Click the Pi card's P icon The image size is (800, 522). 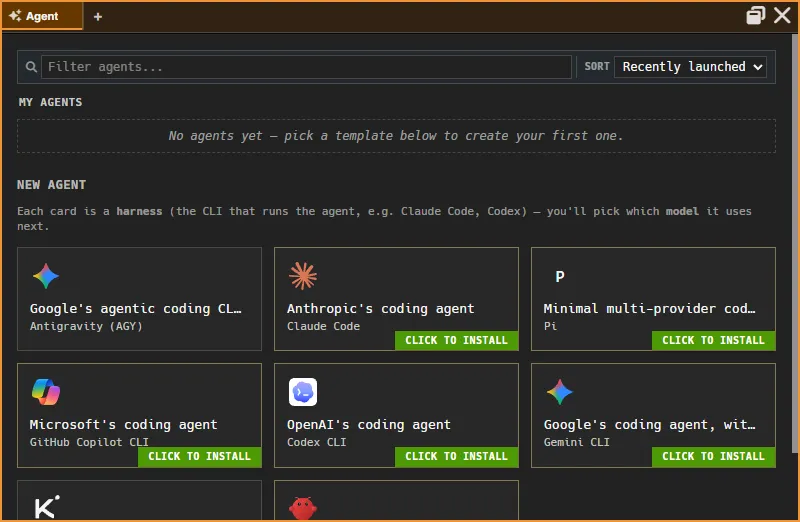tap(560, 277)
